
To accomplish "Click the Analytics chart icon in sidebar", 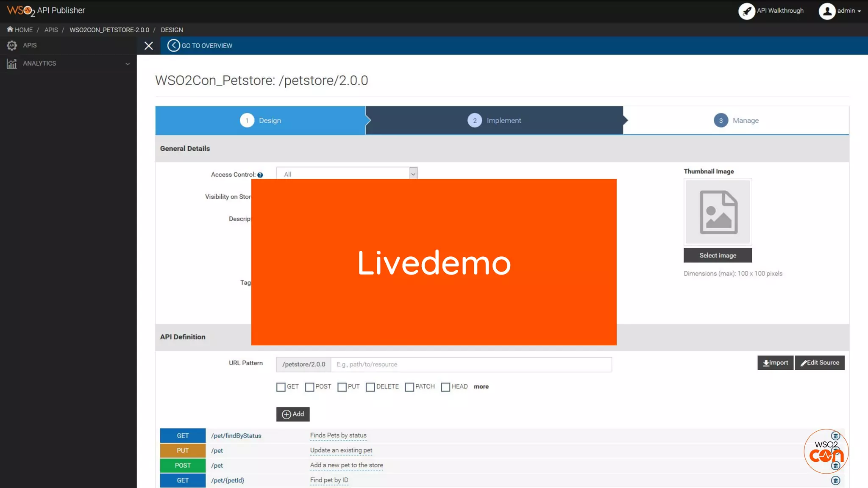I will pyautogui.click(x=12, y=64).
